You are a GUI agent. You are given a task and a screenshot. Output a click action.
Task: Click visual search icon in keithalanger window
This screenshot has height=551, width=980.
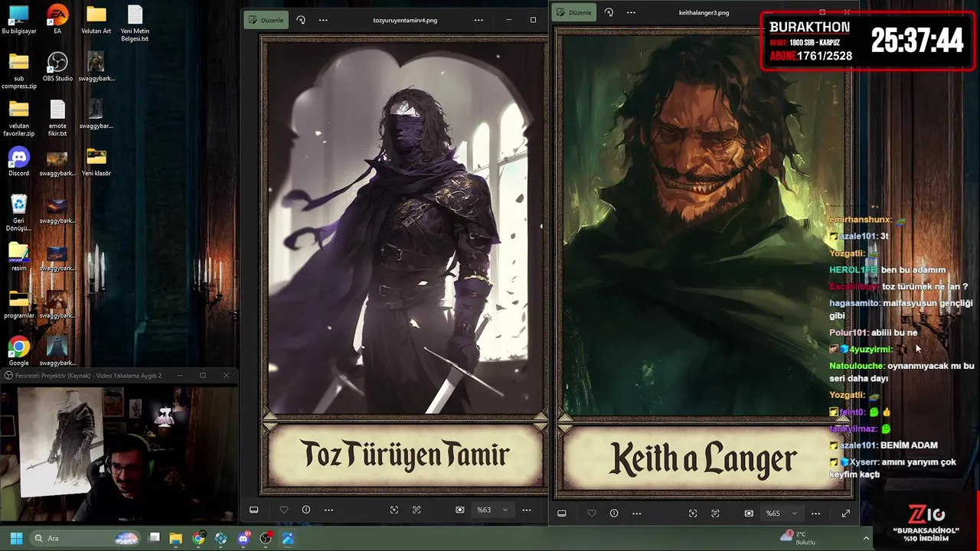pyautogui.click(x=692, y=514)
